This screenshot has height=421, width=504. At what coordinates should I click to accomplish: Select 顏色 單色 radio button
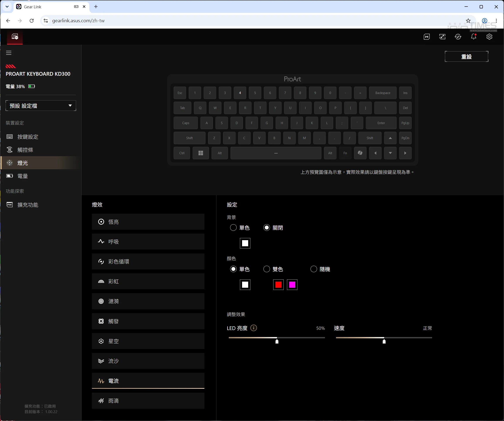click(233, 269)
